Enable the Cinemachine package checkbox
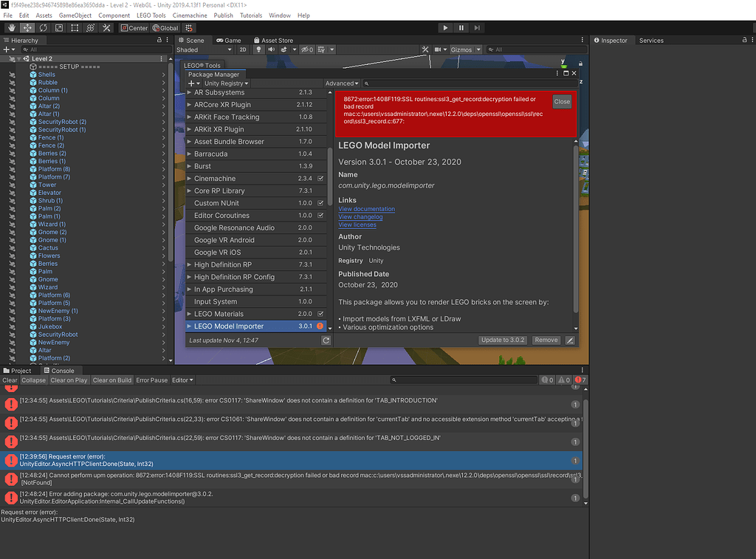The width and height of the screenshot is (756, 559). (x=321, y=178)
